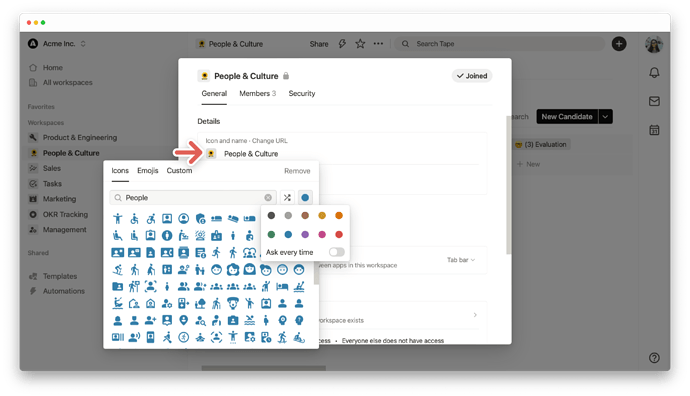Open the (3) Evaluation group tag
This screenshot has height=396, width=690.
coord(541,144)
